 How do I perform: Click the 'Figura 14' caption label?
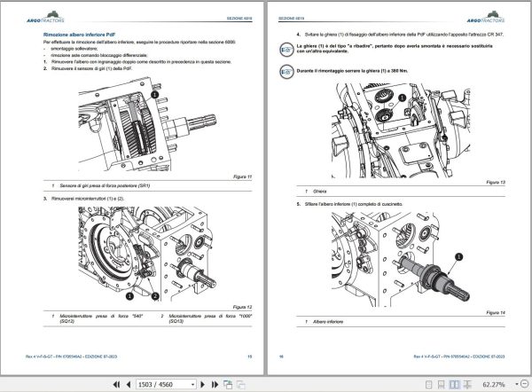(x=496, y=312)
